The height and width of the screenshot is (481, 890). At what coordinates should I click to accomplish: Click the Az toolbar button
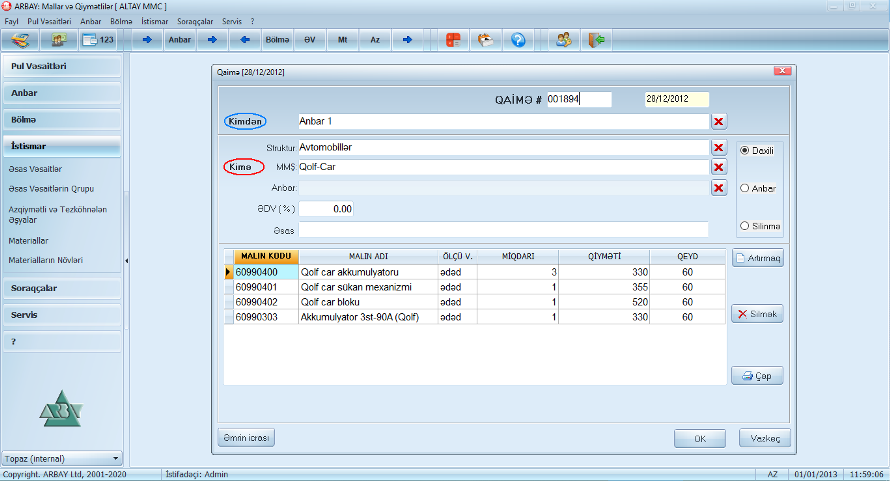[x=375, y=40]
